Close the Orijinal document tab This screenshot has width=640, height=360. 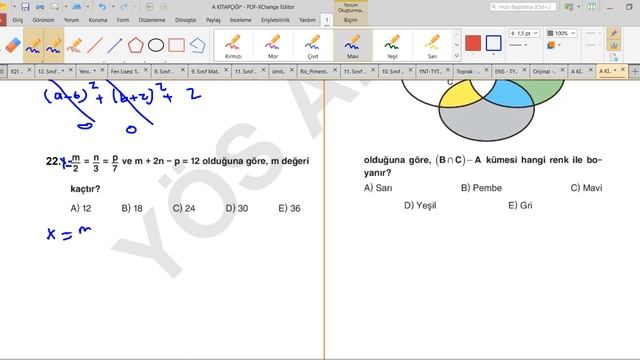[562, 70]
